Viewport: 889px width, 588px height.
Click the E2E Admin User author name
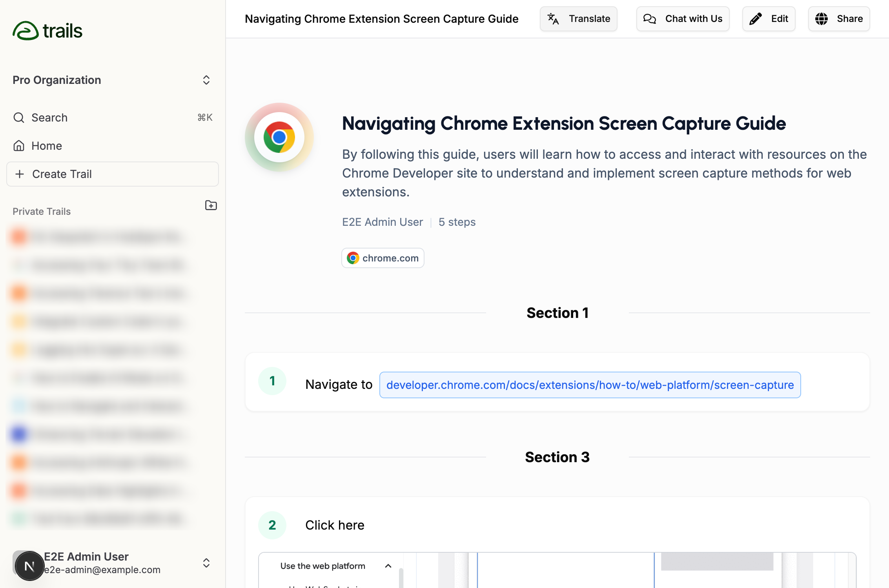coord(383,222)
